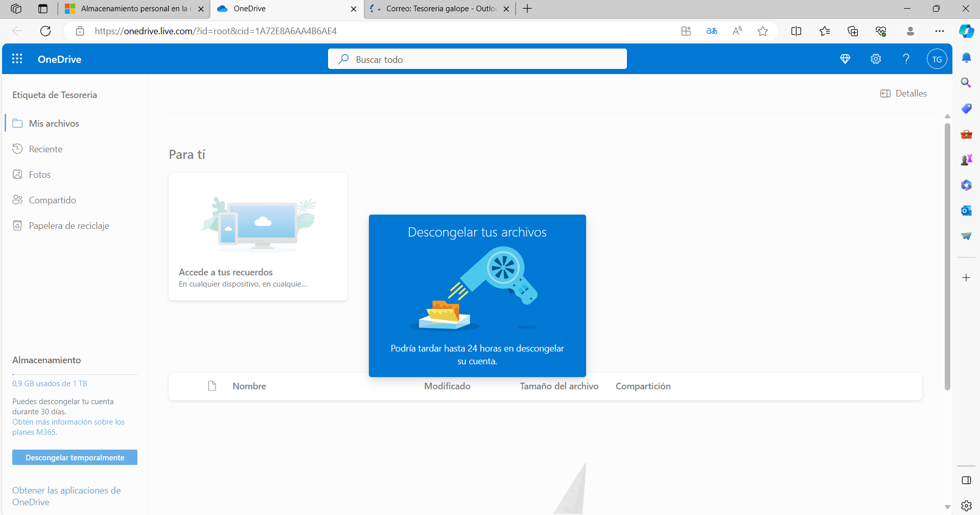Open the Edge workspaces icon

tap(16, 9)
